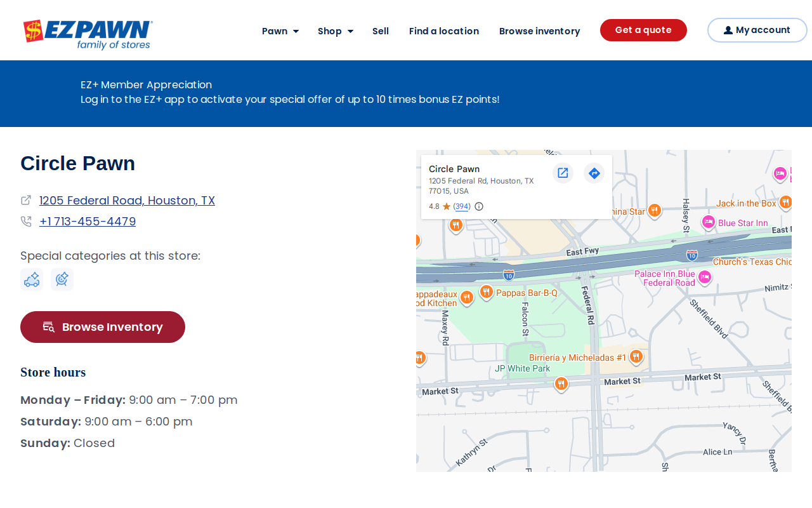Select the Pappas Bar-B-Q restaurant pin
This screenshot has width=812, height=508.
pyautogui.click(x=487, y=291)
